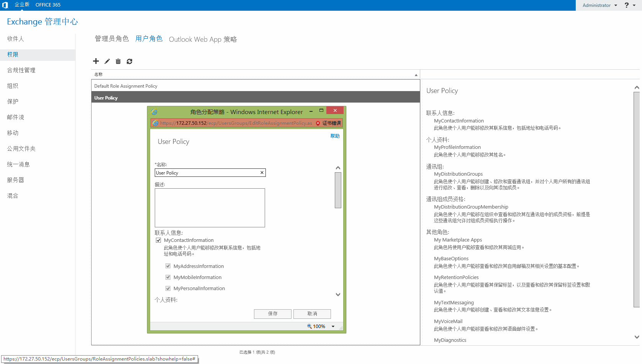Image resolution: width=642 pixels, height=364 pixels.
Task: Click the details pane scrollbar thumb
Action: pos(637,199)
